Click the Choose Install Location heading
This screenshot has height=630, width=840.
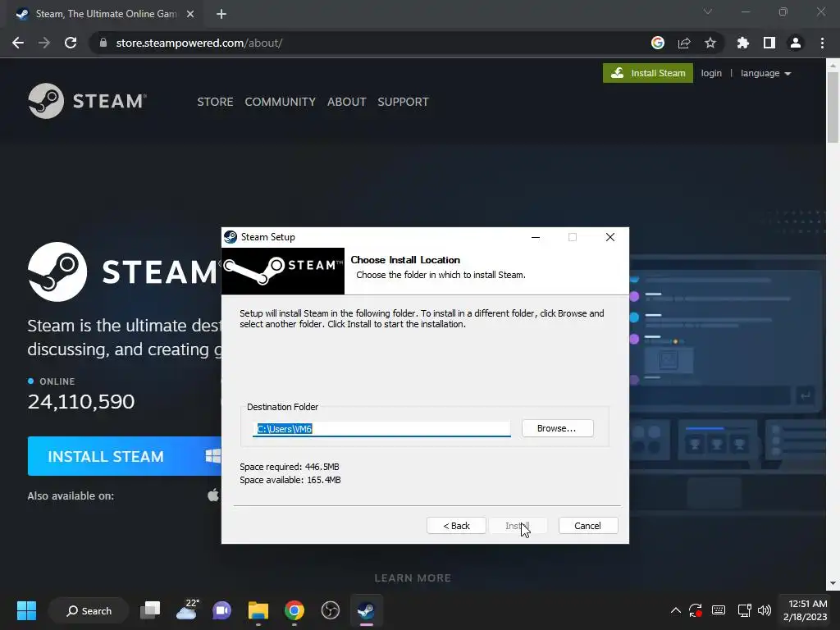(405, 260)
